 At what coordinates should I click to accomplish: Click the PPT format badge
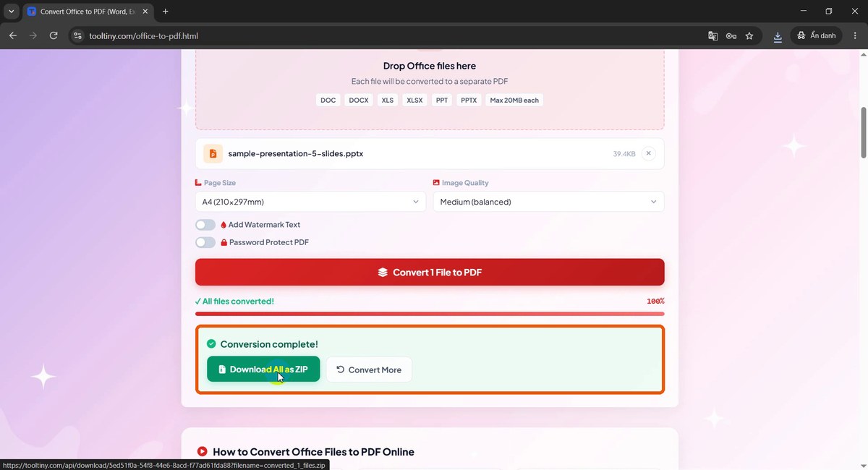[441, 100]
